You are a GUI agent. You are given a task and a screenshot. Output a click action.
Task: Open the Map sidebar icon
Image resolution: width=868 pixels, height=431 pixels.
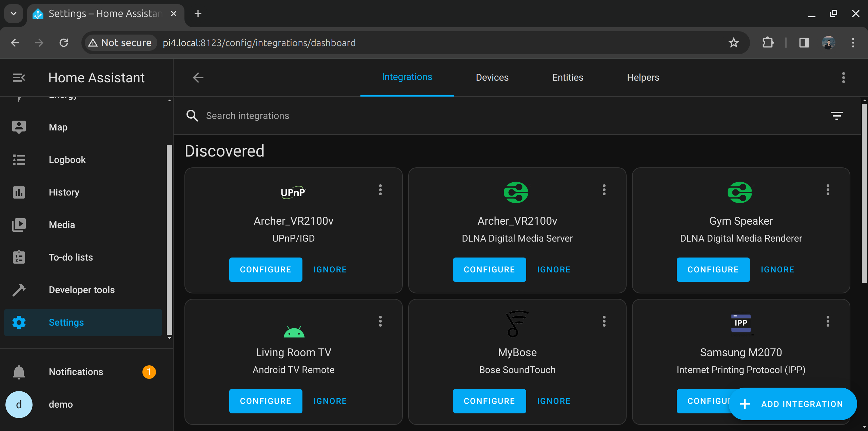[19, 127]
